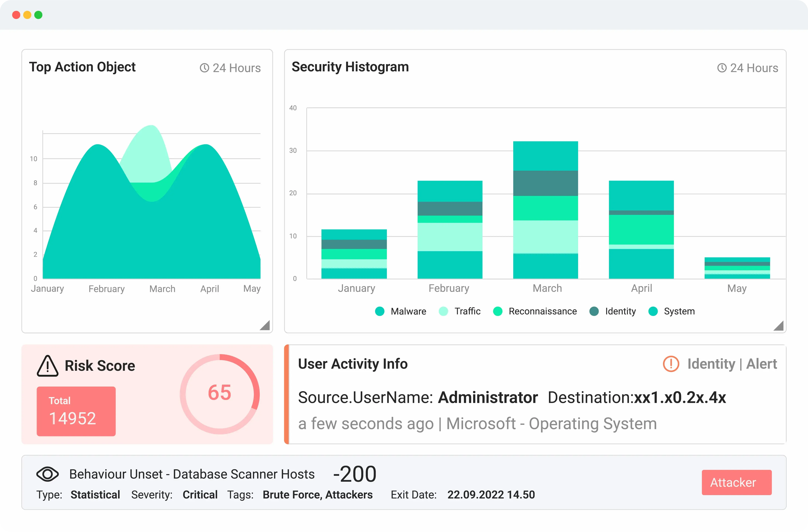Click the Risk Score warning triangle icon
This screenshot has width=808, height=532.
(x=48, y=366)
